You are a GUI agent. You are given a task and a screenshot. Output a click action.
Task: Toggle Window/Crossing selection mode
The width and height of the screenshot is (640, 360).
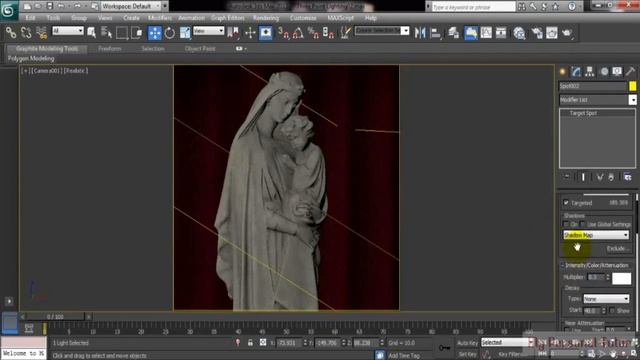point(137,33)
